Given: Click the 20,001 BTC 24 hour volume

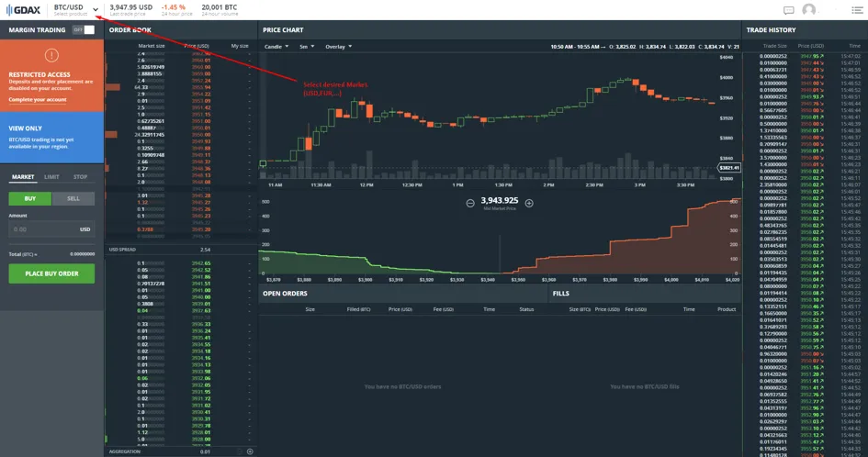Looking at the screenshot, I should point(220,7).
